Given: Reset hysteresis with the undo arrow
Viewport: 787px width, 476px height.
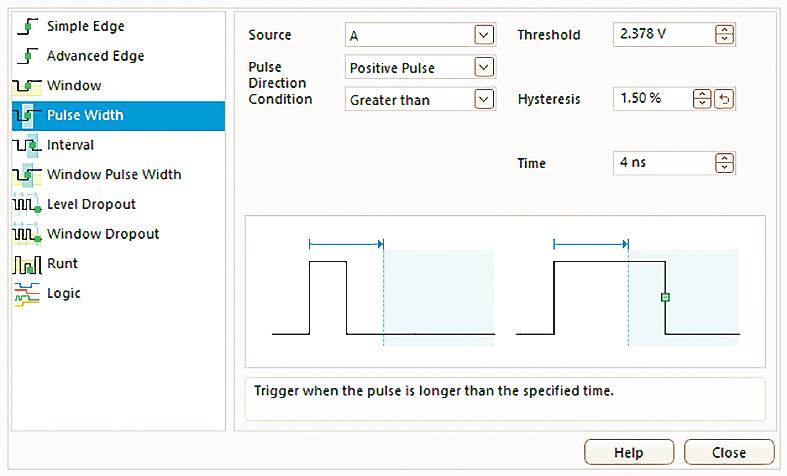Looking at the screenshot, I should (x=725, y=99).
